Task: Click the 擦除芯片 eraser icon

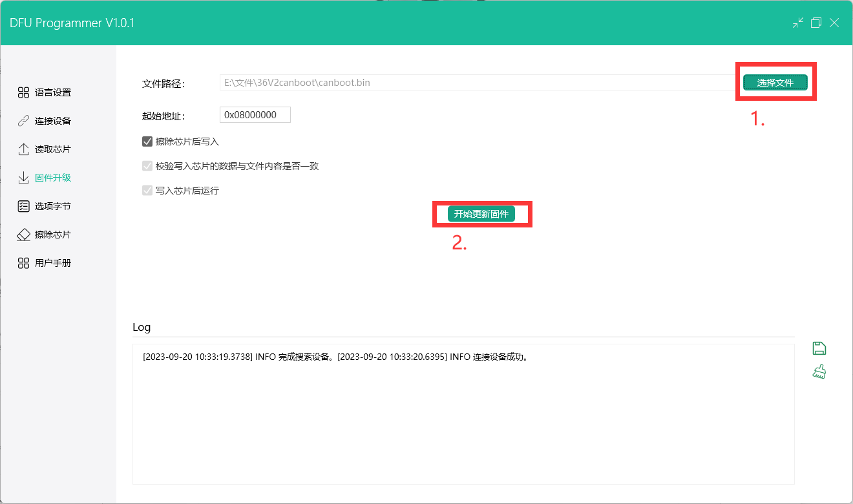Action: tap(23, 235)
